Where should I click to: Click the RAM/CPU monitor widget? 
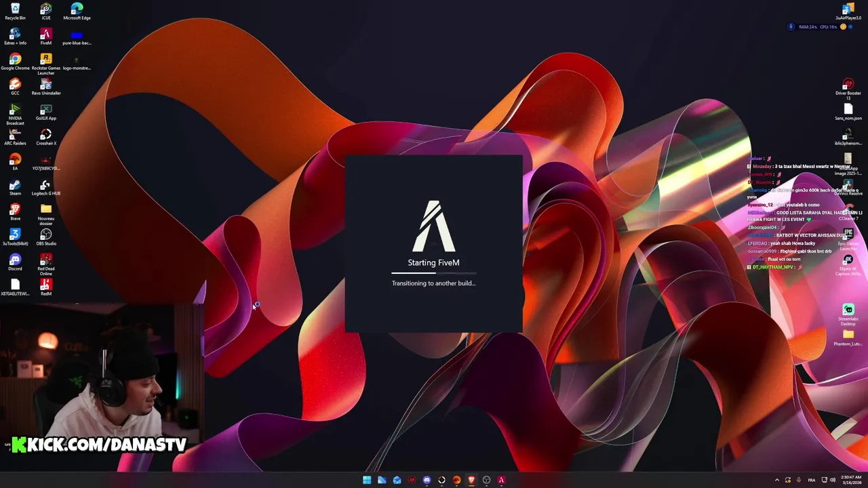819,27
